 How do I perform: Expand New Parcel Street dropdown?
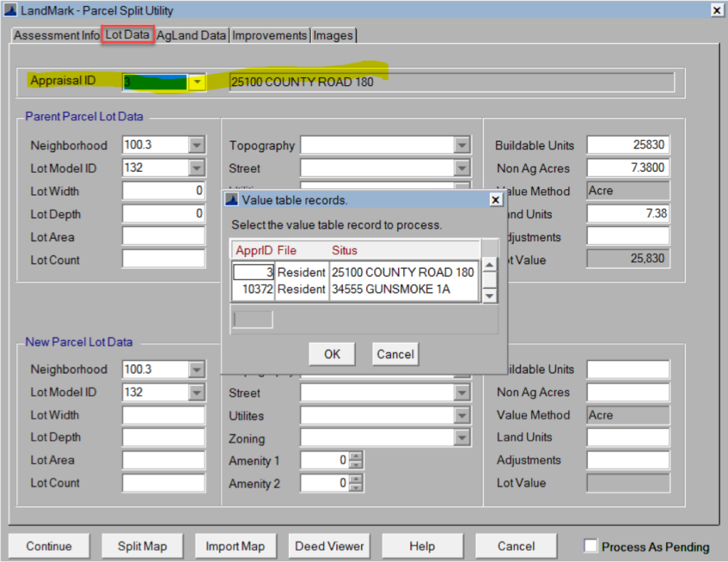tap(462, 392)
